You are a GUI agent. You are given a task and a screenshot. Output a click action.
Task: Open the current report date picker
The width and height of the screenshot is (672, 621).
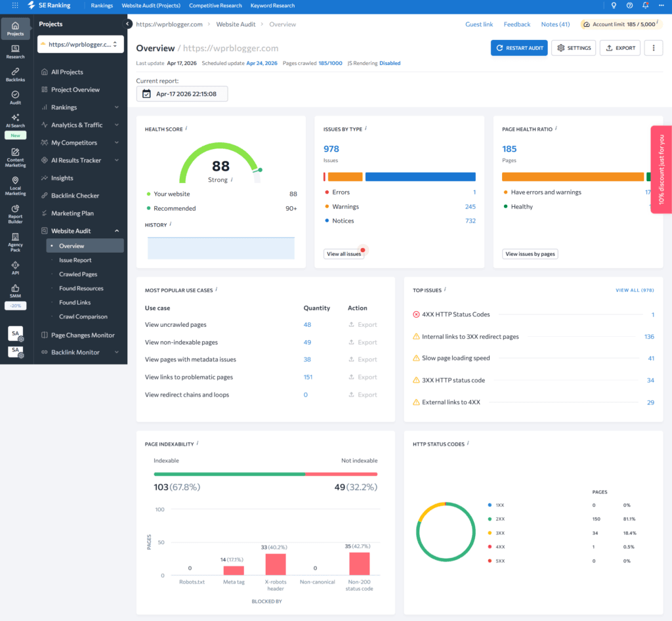(x=182, y=94)
